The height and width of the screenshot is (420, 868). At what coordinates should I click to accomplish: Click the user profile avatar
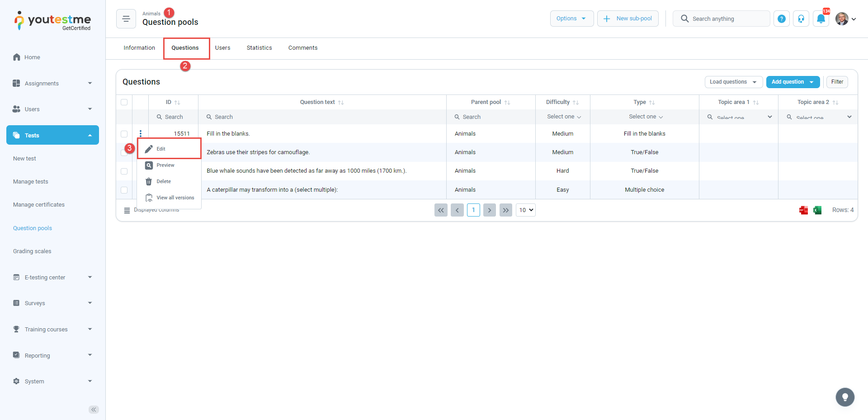pos(842,19)
